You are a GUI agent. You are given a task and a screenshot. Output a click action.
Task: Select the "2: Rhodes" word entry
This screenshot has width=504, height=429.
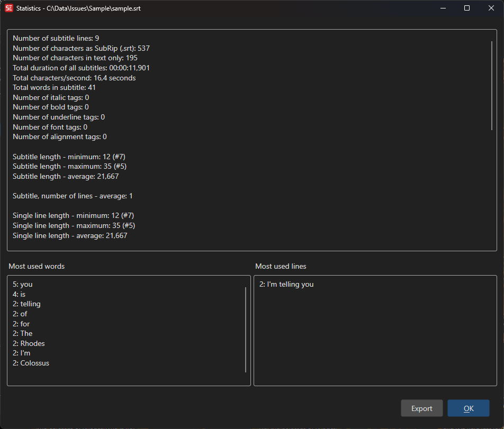pyautogui.click(x=28, y=343)
